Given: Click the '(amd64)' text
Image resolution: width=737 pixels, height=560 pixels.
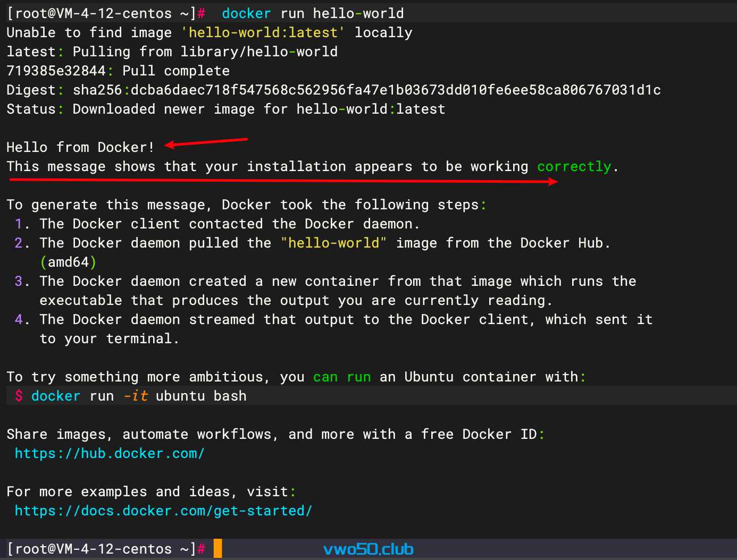Looking at the screenshot, I should click(x=68, y=262).
